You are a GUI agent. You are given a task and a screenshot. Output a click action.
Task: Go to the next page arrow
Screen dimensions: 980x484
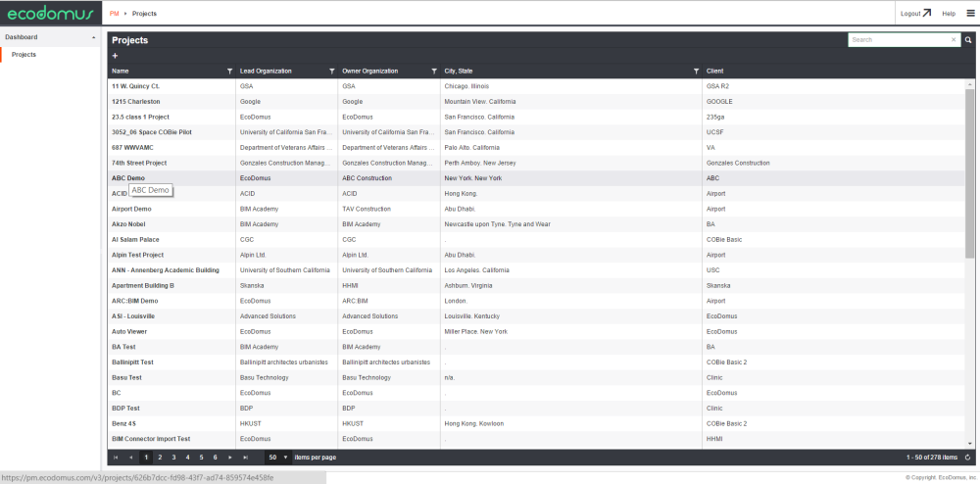230,458
